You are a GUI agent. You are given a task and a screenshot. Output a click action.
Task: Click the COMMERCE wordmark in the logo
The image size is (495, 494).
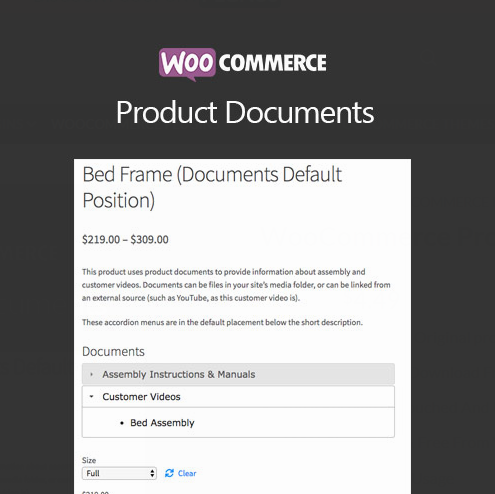click(x=273, y=63)
